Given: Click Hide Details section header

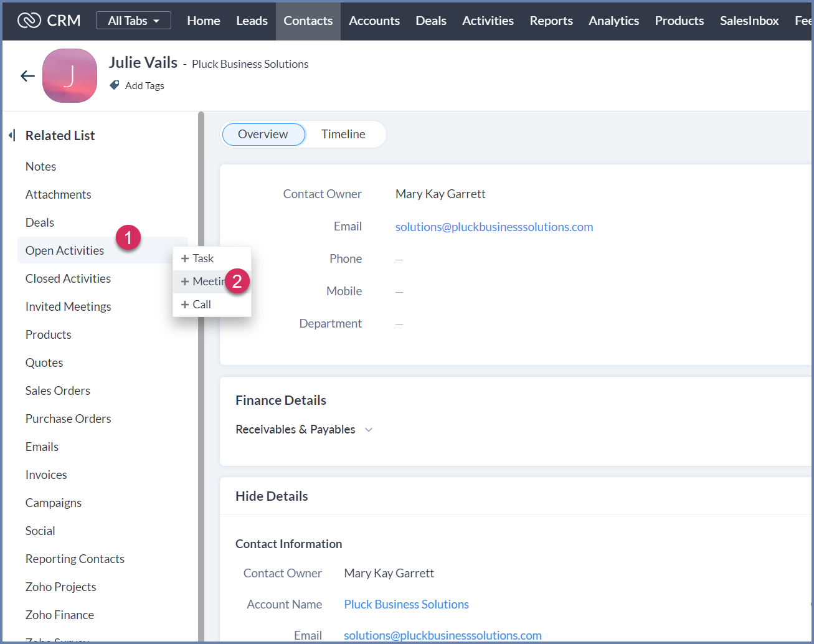Looking at the screenshot, I should pos(272,496).
